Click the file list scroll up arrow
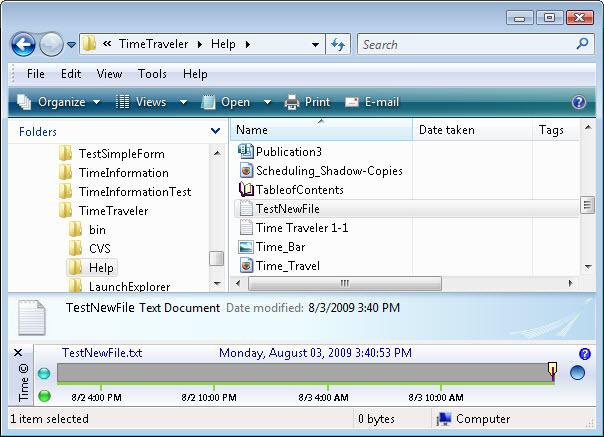 (x=588, y=127)
